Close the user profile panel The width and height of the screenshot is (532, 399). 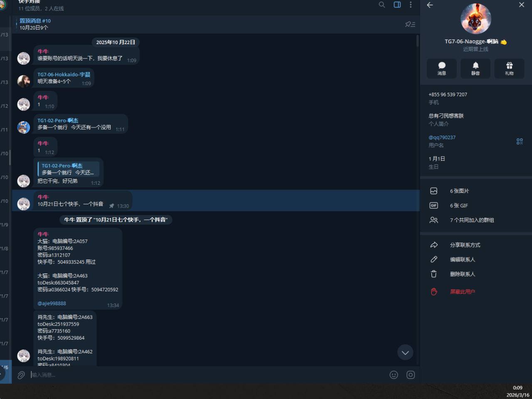click(522, 5)
